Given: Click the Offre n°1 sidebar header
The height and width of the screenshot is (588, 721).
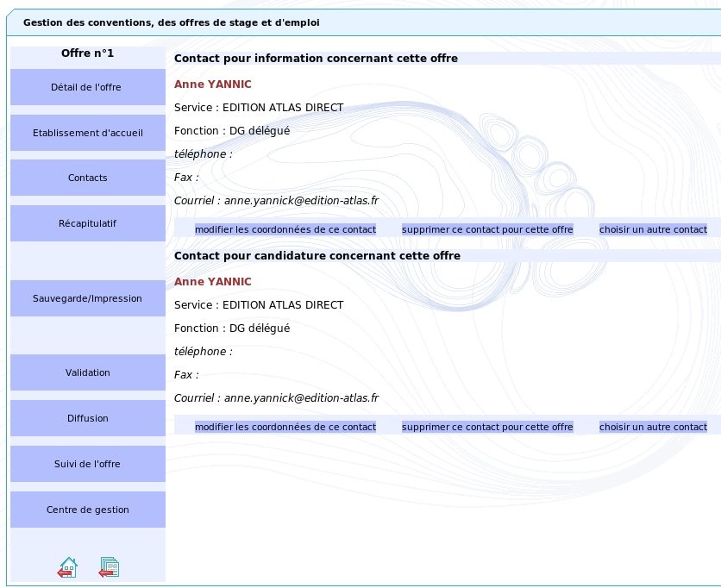Looking at the screenshot, I should click(87, 53).
